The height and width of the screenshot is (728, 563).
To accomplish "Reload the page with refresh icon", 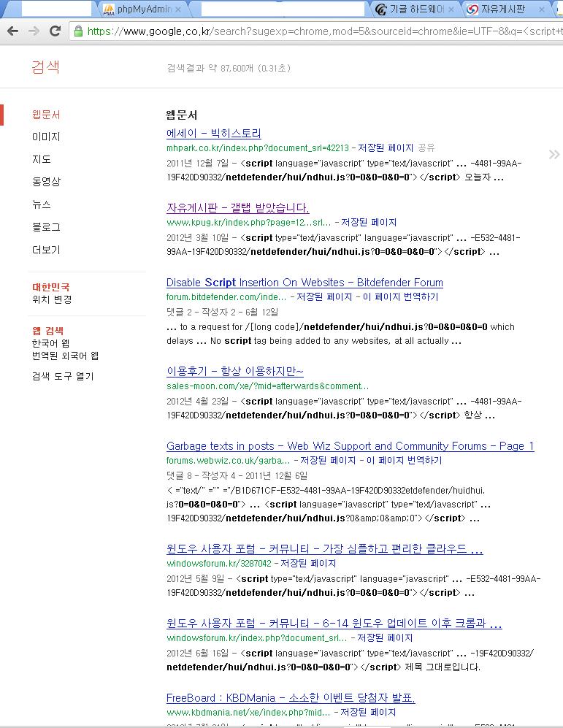I will 55,31.
